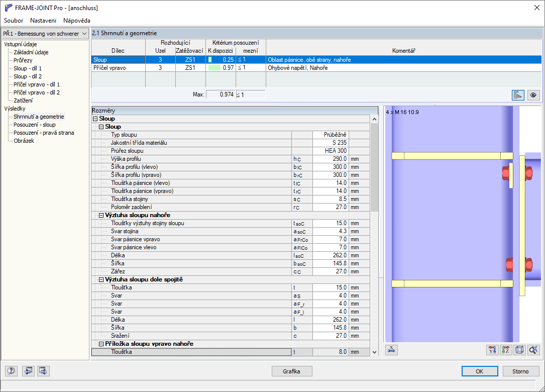Click the 0.25 utilization bar cell

(x=221, y=60)
